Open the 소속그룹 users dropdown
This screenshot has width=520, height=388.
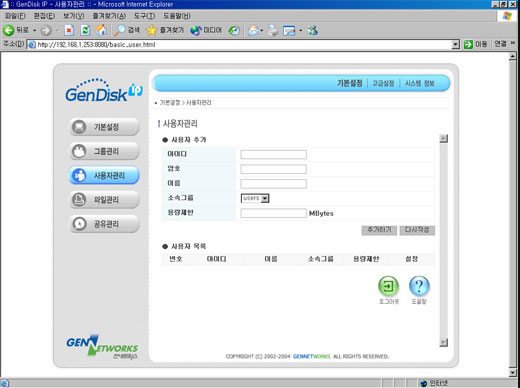pyautogui.click(x=255, y=198)
